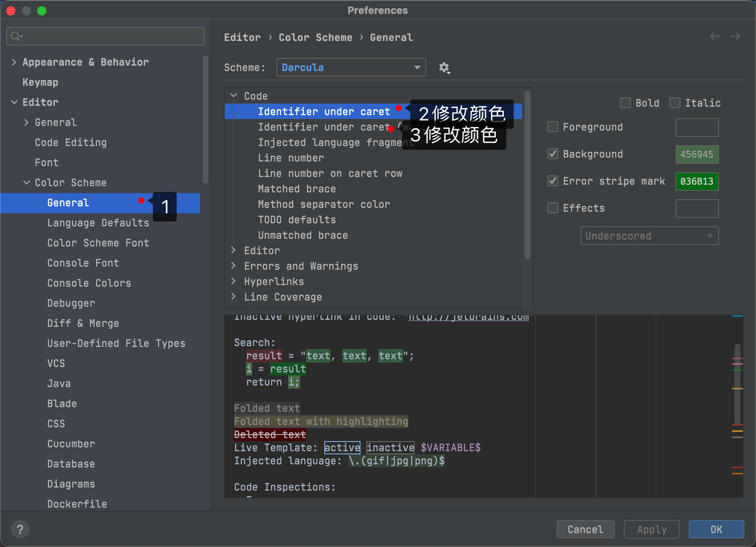The image size is (756, 547).
Task: Open the Underscored effects dropdown
Action: (649, 236)
